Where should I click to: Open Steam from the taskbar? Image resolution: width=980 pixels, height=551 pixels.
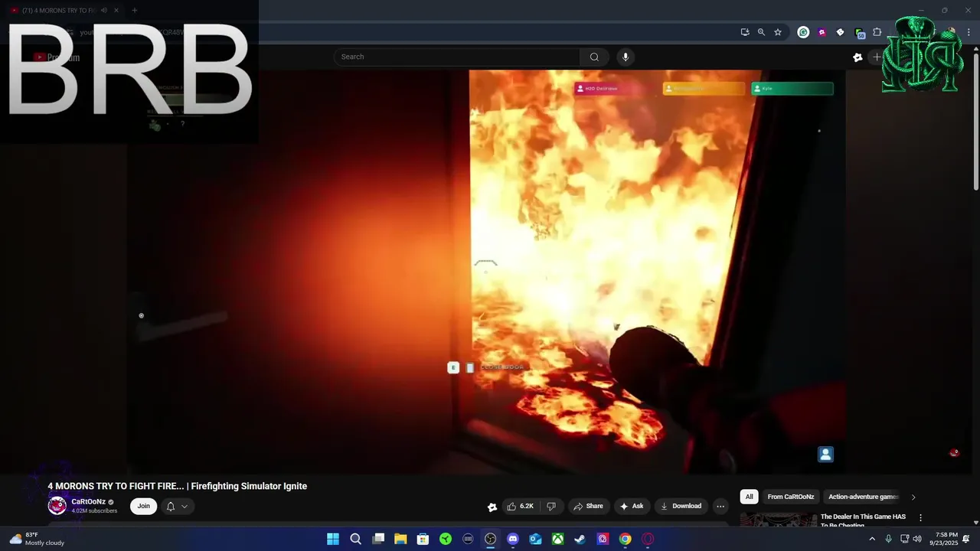580,539
